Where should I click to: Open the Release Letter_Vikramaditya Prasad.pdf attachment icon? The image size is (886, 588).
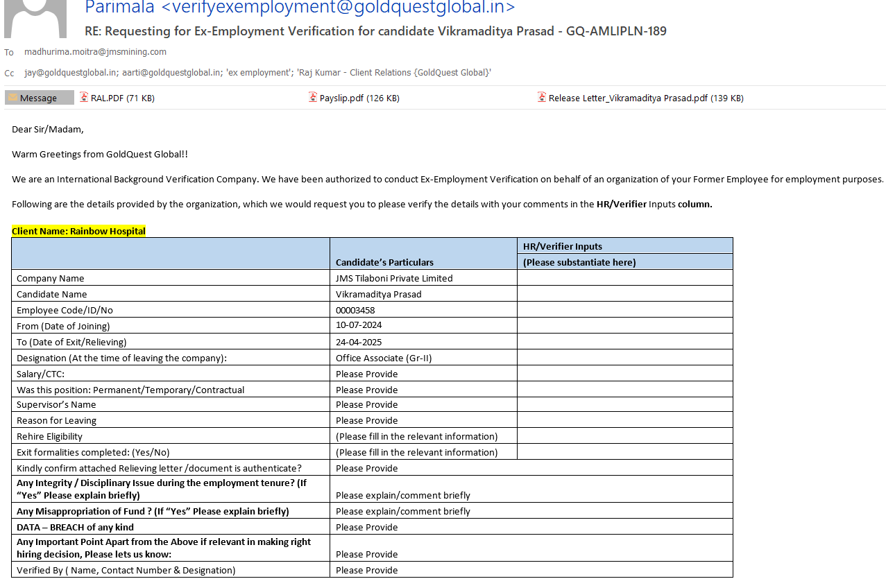(x=542, y=98)
